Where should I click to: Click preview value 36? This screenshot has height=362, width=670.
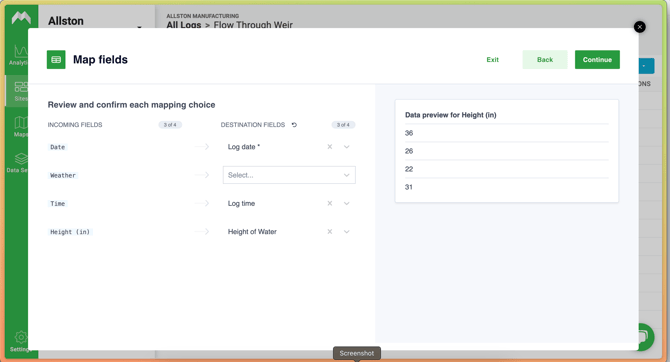[409, 133]
